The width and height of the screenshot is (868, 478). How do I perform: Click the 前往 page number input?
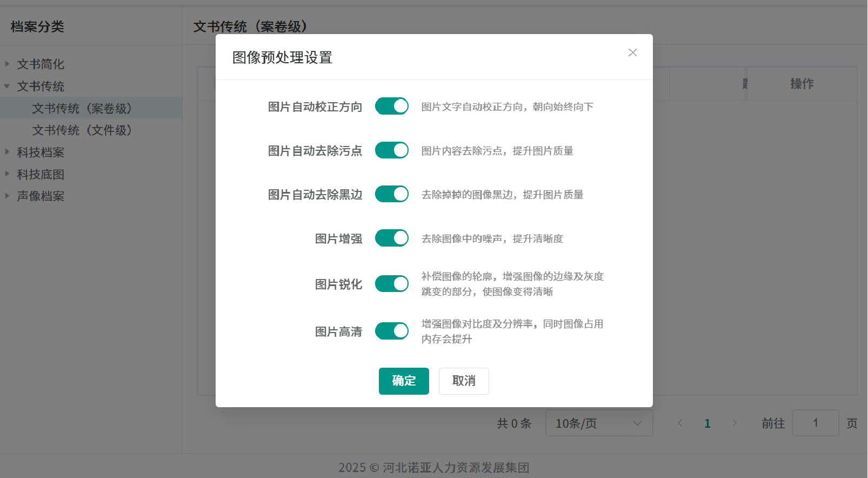tap(815, 423)
